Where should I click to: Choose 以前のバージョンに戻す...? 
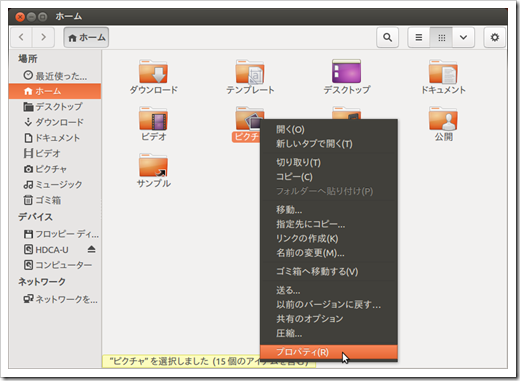pyautogui.click(x=329, y=304)
